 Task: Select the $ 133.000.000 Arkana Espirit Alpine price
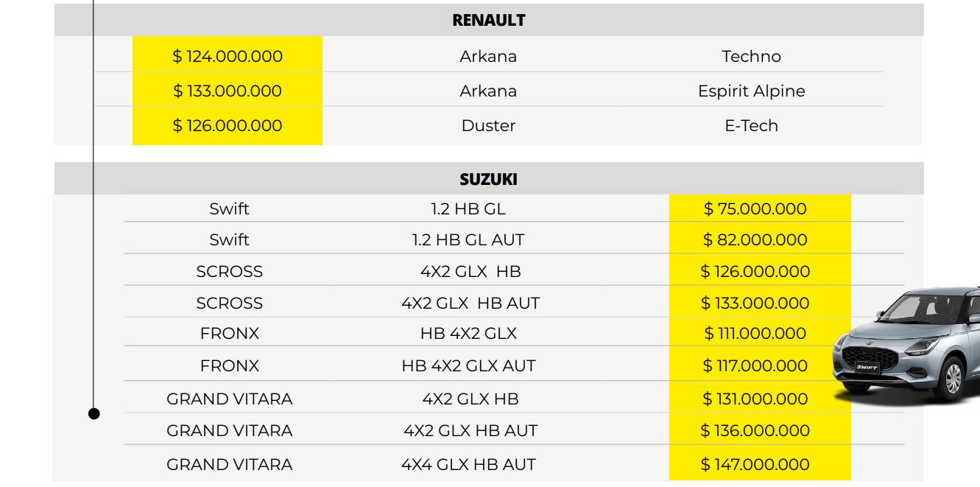(228, 91)
